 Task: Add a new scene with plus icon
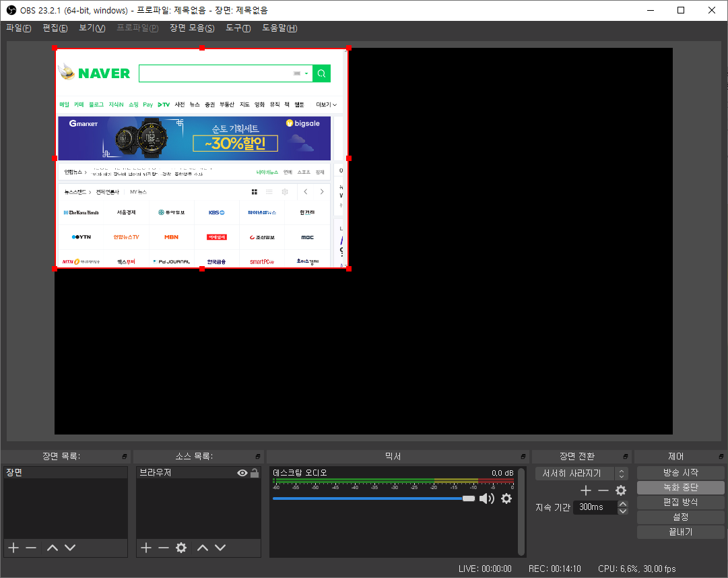(13, 548)
